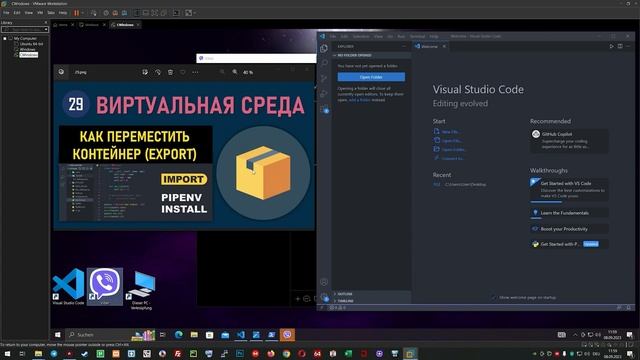640x360 pixels.
Task: Open the VS Code Explorer activity icon
Action: [x=324, y=48]
